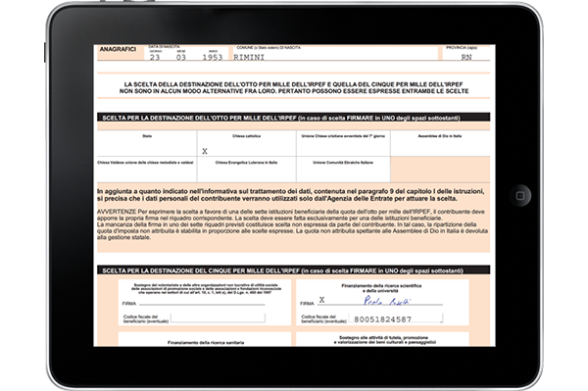Image resolution: width=588 pixels, height=391 pixels.
Task: Click the codice fiscale field 80051824587
Action: (x=396, y=318)
